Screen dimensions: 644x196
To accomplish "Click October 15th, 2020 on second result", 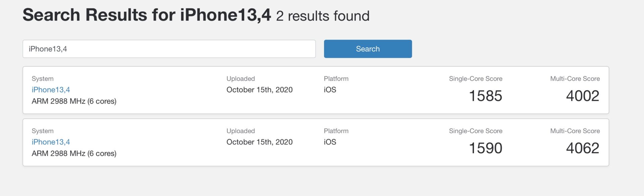I will point(259,142).
